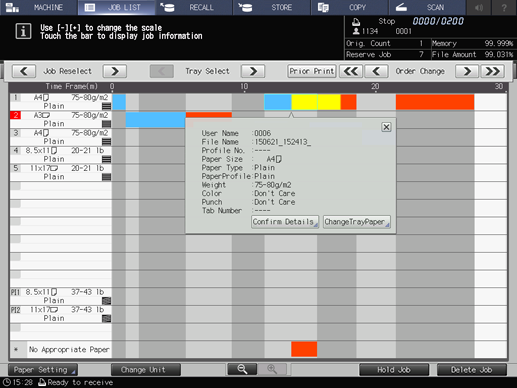Click Job Reselect next arrow

coord(115,71)
